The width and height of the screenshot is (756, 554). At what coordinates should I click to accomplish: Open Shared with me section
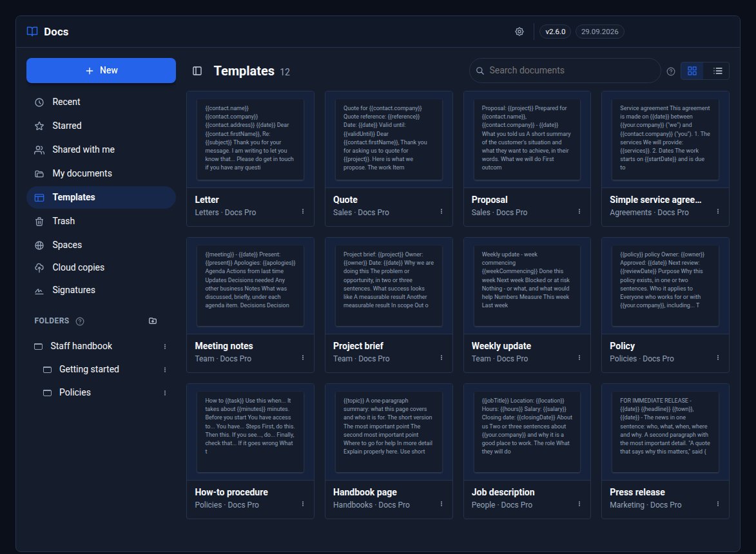click(101, 150)
